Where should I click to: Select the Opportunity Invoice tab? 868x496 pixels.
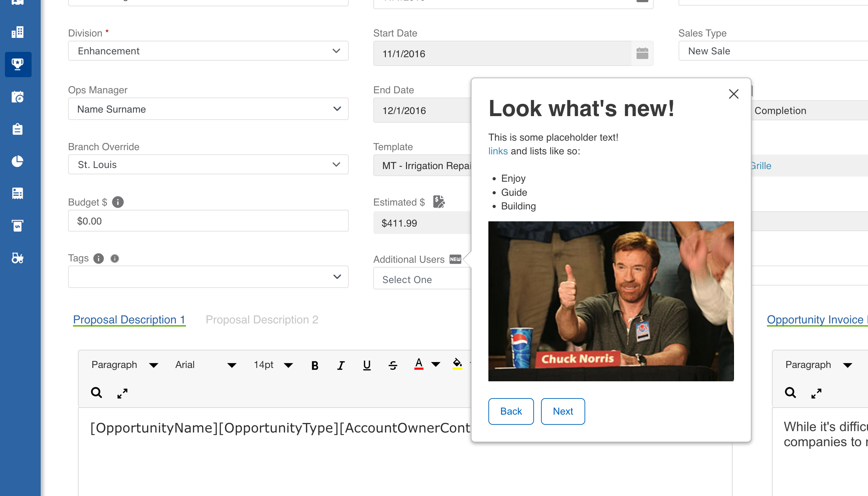click(817, 320)
